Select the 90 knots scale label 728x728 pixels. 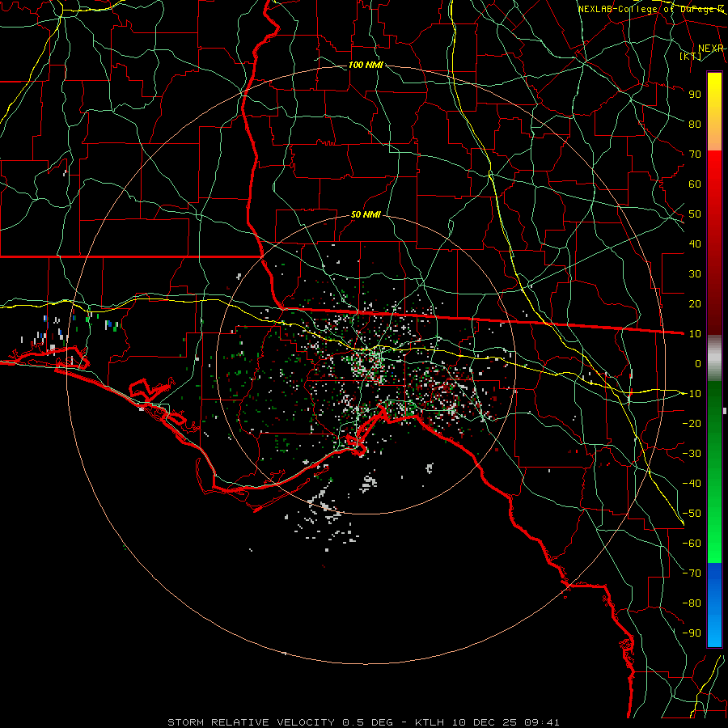(695, 95)
